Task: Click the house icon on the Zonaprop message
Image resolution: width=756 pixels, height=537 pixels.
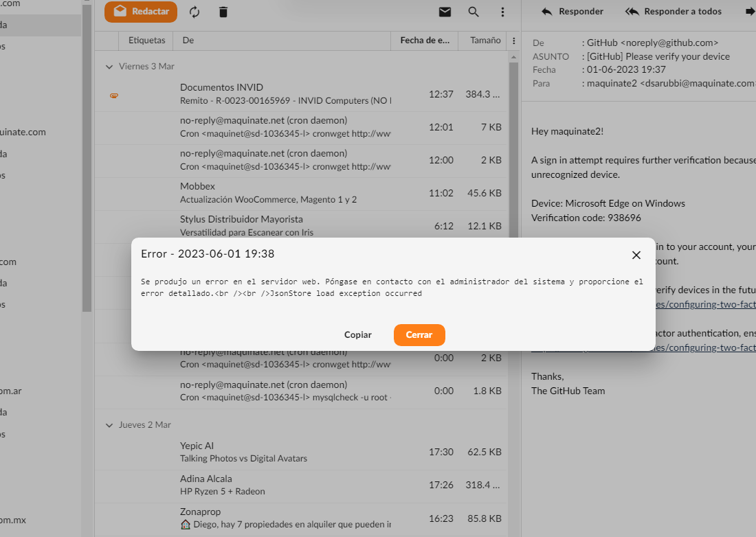Action: point(184,524)
